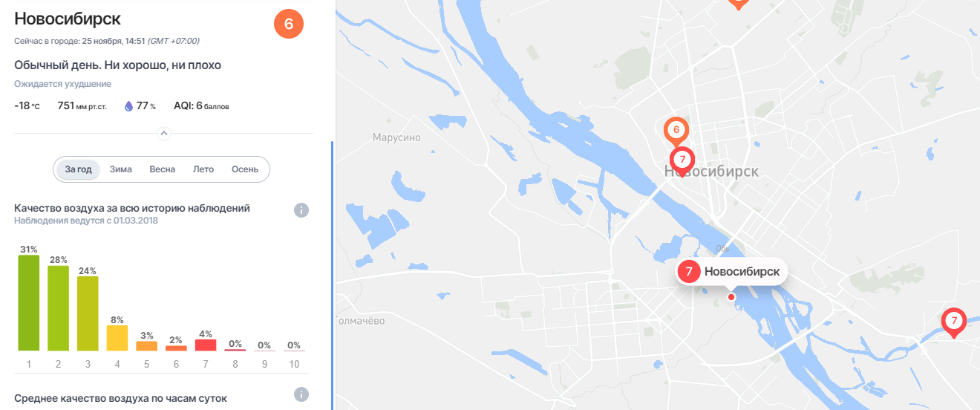
Task: Select the orange map marker numbered 6
Action: pos(676,132)
